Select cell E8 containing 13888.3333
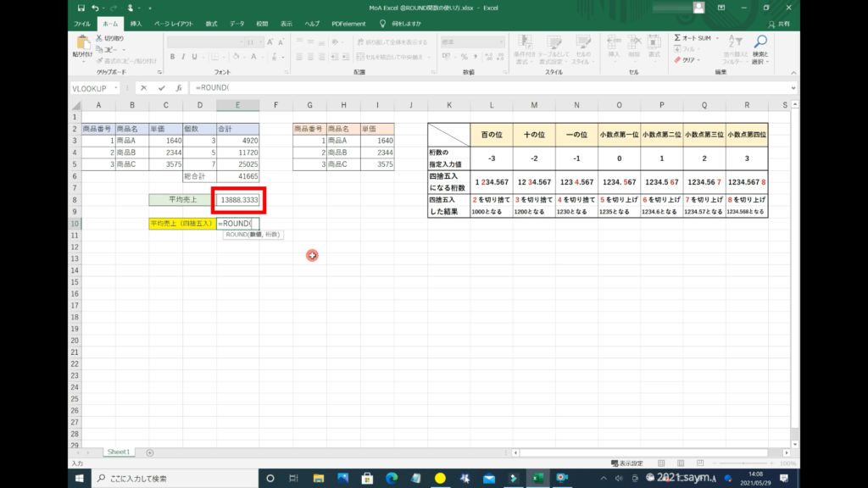Screen dimensions: 868x488 [238, 199]
